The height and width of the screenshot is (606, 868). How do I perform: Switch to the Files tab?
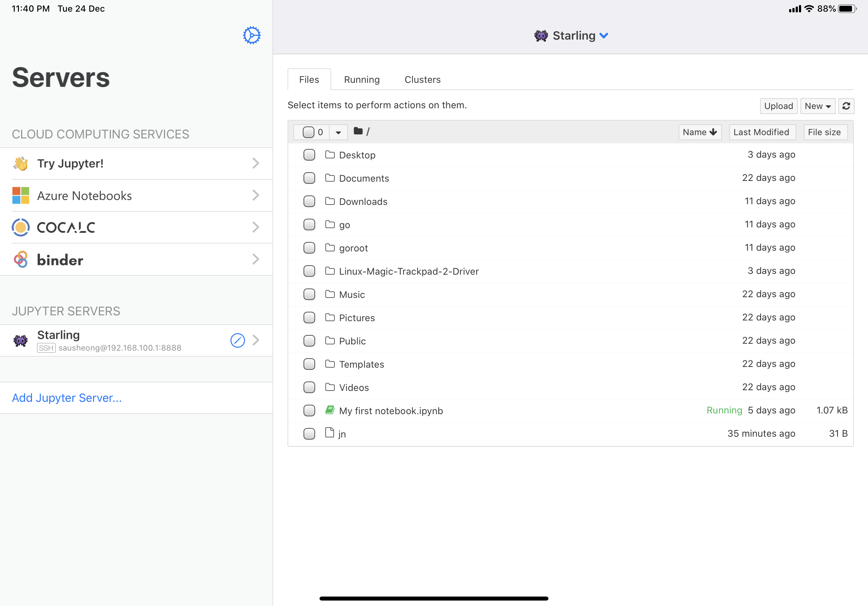[309, 79]
